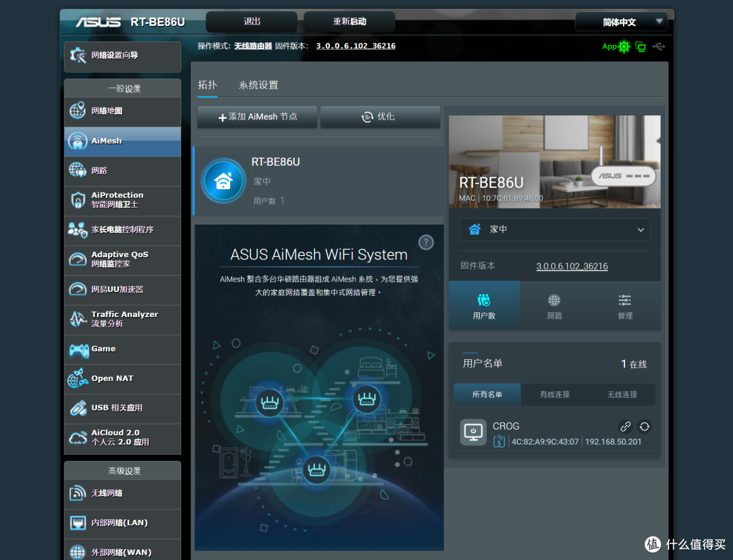Open the Open NAT page

(122, 379)
